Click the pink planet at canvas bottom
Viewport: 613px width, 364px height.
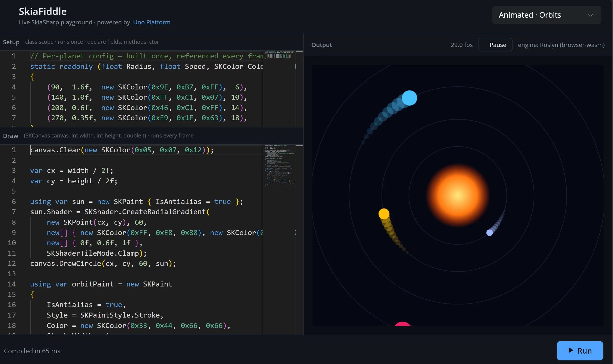(402, 324)
